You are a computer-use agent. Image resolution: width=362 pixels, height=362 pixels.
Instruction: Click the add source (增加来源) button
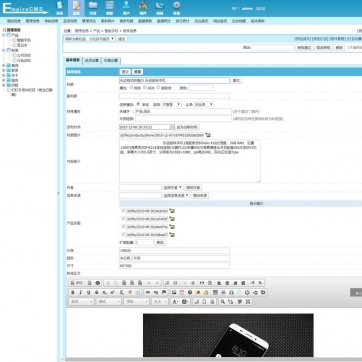click(x=200, y=195)
